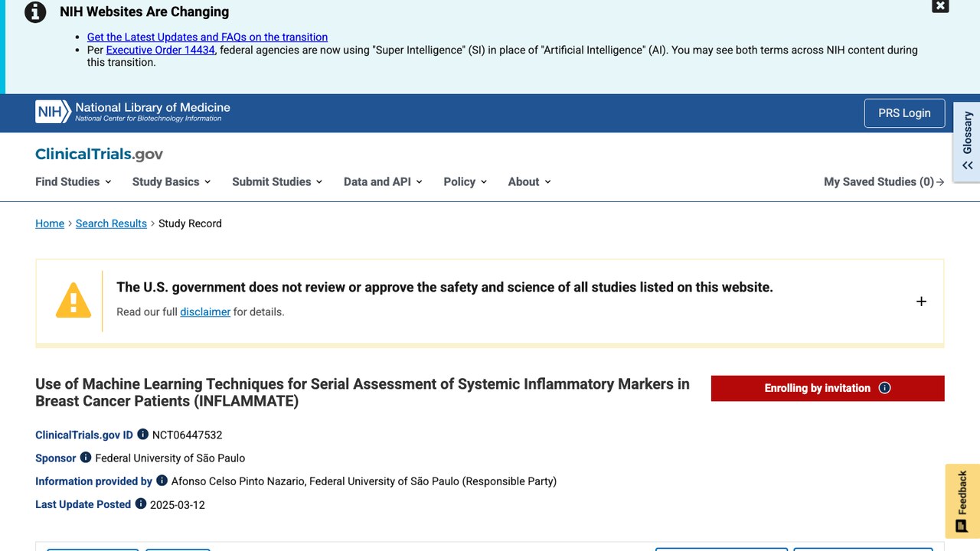980x551 pixels.
Task: Expand the Glossary side panel
Action: [967, 142]
